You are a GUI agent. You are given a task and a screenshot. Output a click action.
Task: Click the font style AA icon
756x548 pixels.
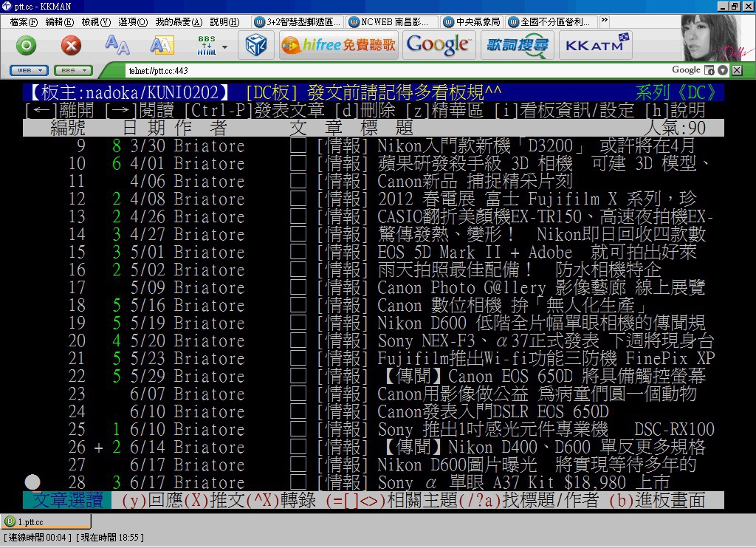pyautogui.click(x=162, y=45)
